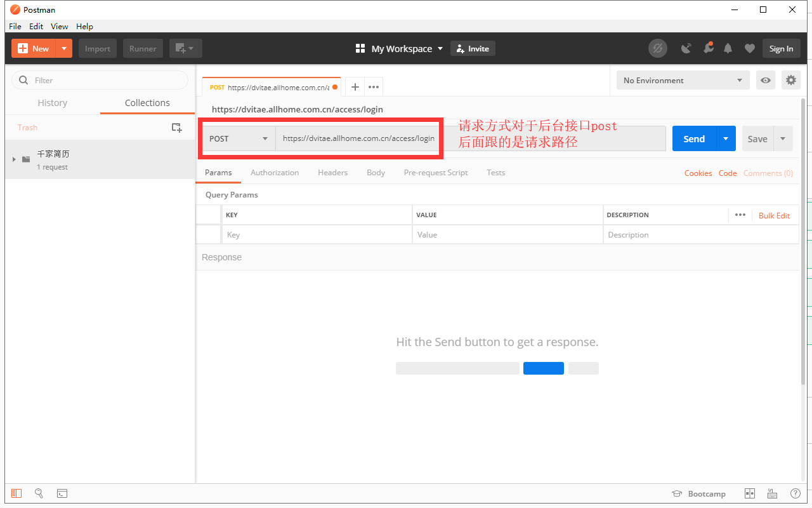Click the query params ellipsis options
This screenshot has width=812, height=508.
pos(740,215)
